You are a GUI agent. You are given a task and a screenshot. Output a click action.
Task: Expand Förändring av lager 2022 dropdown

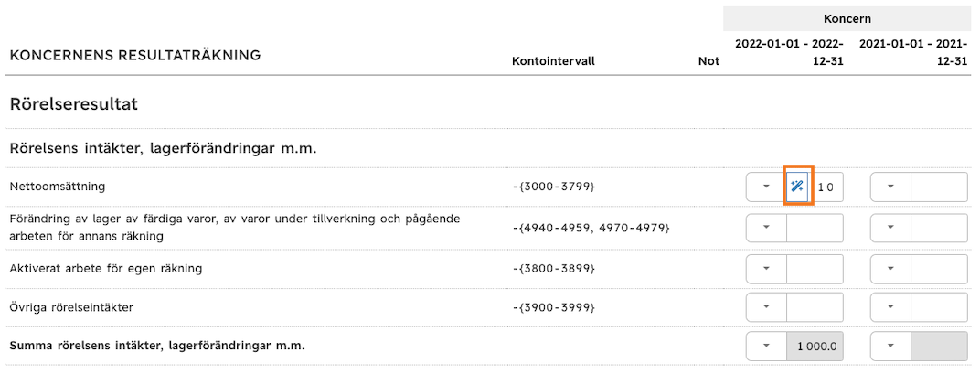pyautogui.click(x=766, y=228)
